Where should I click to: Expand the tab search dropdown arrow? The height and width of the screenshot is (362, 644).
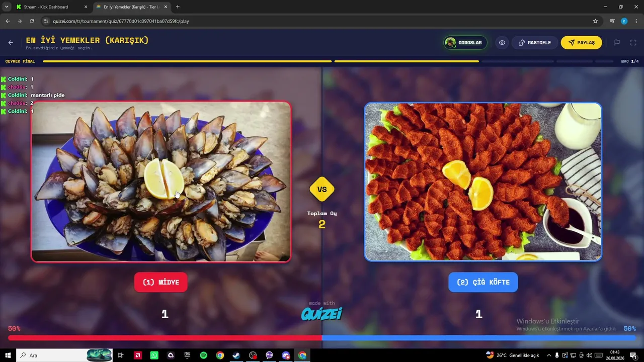tap(6, 7)
